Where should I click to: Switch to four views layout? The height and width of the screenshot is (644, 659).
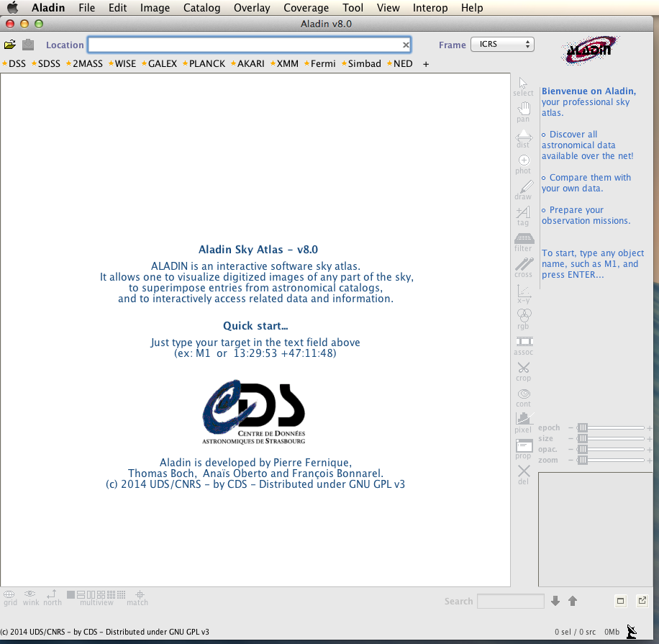point(101,594)
